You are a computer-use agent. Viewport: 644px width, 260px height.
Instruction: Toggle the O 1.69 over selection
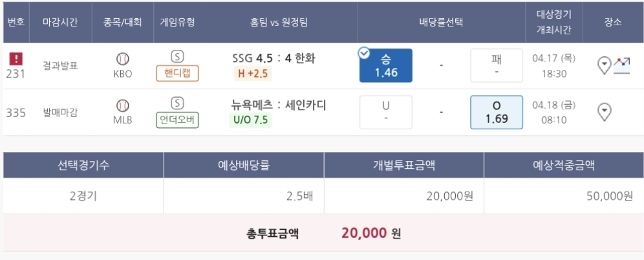pyautogui.click(x=496, y=113)
